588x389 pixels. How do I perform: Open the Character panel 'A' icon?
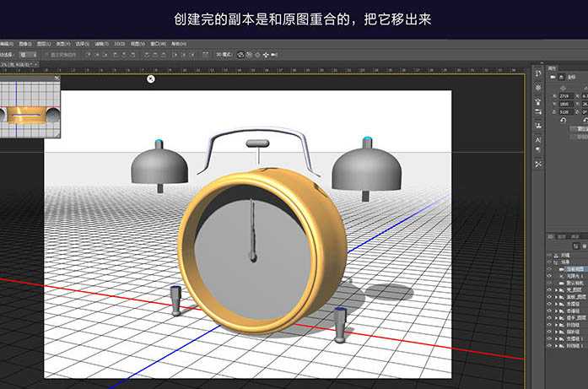[x=538, y=139]
